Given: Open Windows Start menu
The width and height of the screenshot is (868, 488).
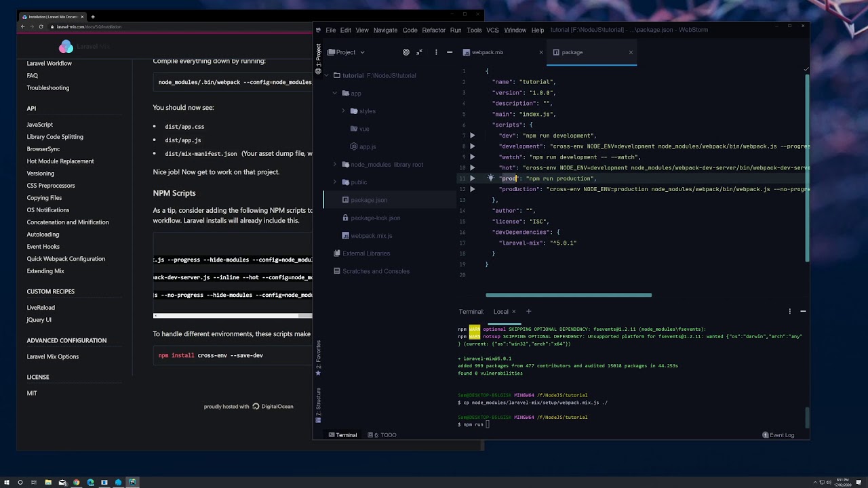Looking at the screenshot, I should (x=7, y=483).
